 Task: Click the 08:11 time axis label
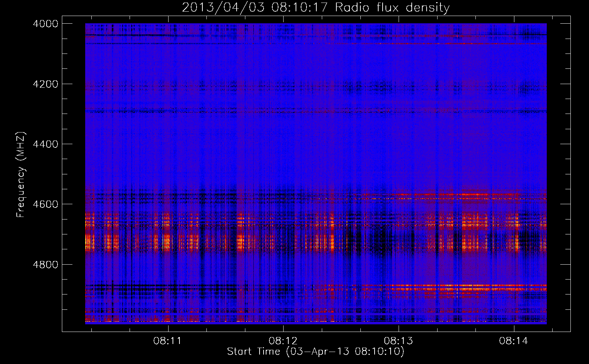pyautogui.click(x=168, y=341)
